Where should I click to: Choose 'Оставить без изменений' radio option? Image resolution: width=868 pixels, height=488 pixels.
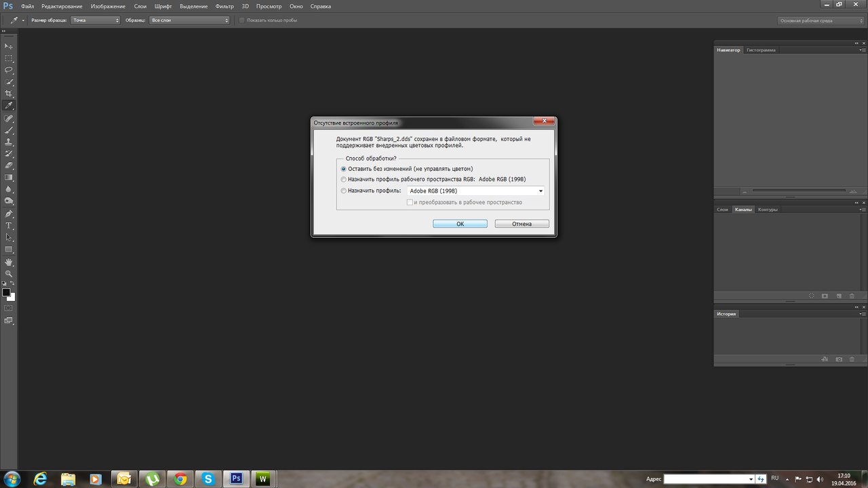tap(343, 169)
